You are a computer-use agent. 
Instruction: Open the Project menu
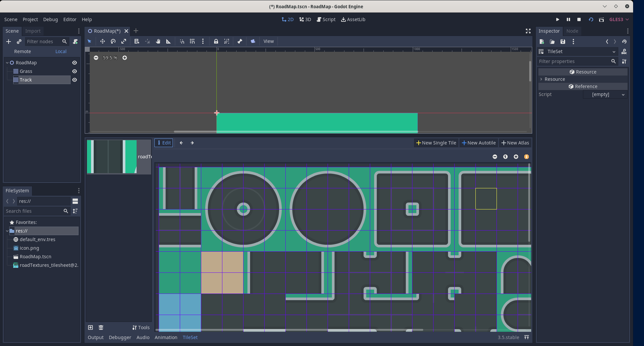pos(30,19)
